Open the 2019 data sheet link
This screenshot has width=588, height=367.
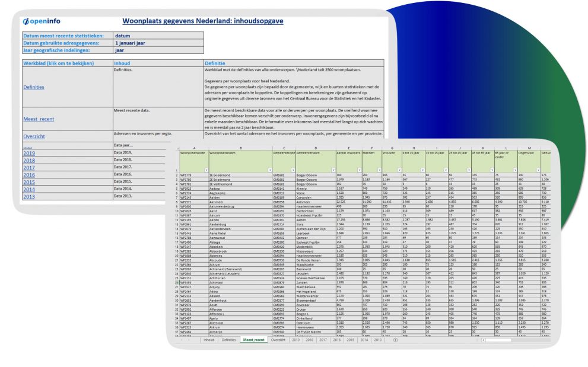pyautogui.click(x=29, y=153)
